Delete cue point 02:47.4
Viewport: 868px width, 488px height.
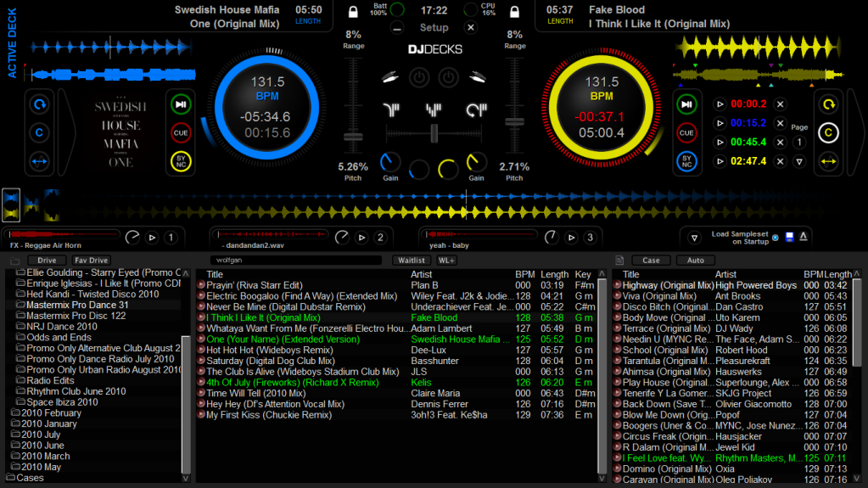[780, 161]
